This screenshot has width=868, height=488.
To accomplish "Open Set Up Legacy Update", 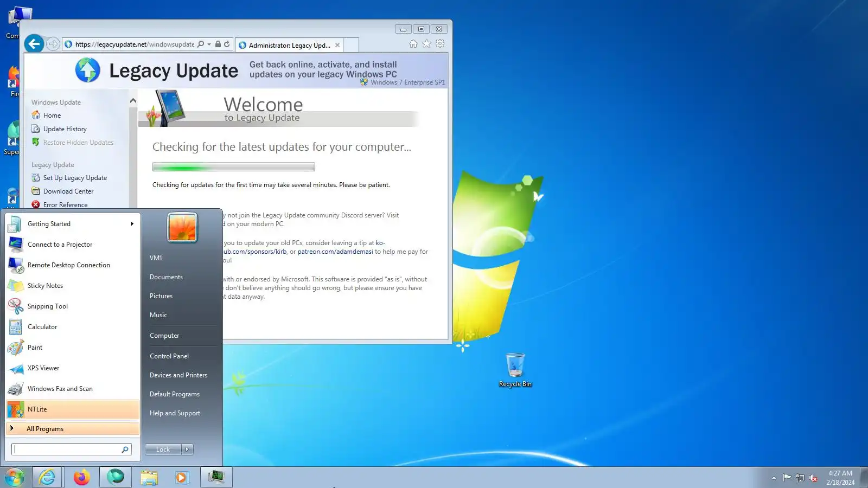I will 75,178.
